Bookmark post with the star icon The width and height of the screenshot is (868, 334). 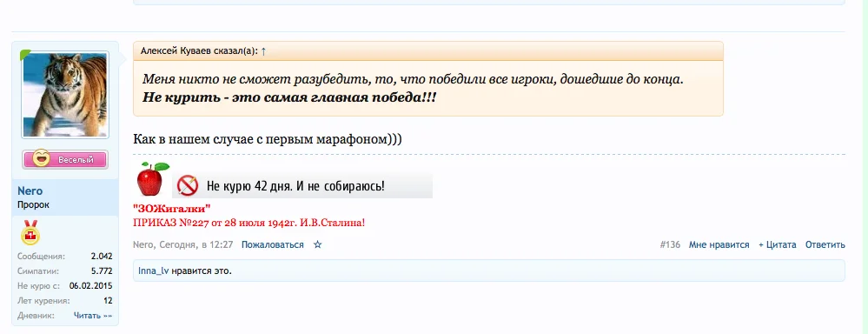click(318, 244)
